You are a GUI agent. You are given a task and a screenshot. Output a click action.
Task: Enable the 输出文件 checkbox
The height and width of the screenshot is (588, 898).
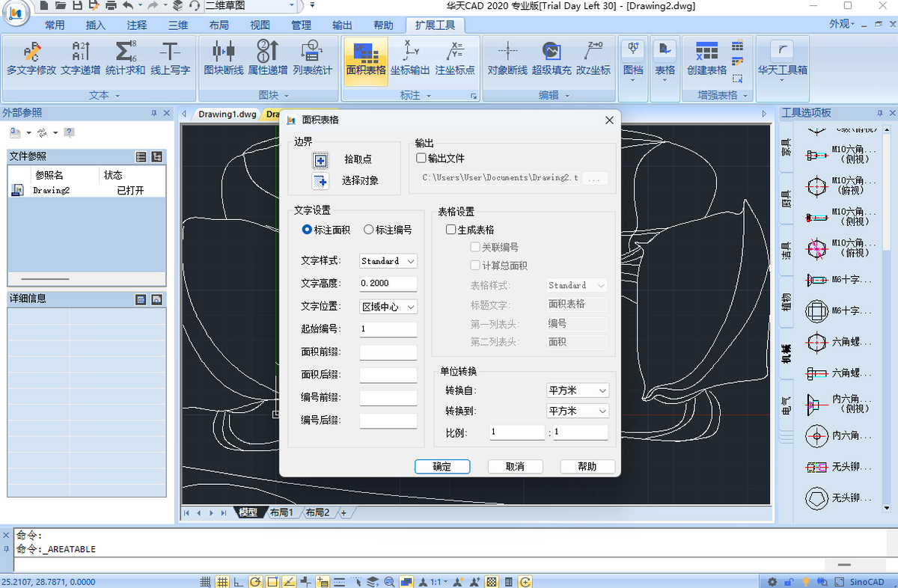click(421, 159)
